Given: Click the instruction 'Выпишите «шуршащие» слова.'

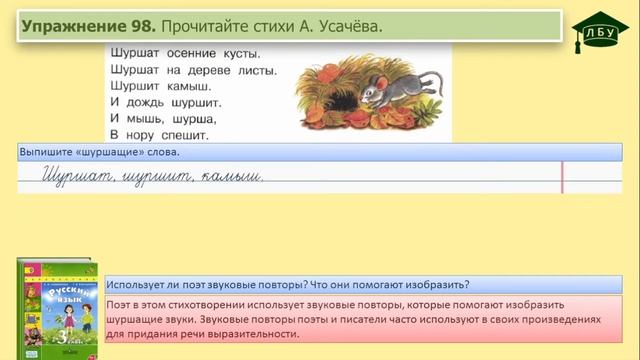Looking at the screenshot, I should [x=100, y=152].
